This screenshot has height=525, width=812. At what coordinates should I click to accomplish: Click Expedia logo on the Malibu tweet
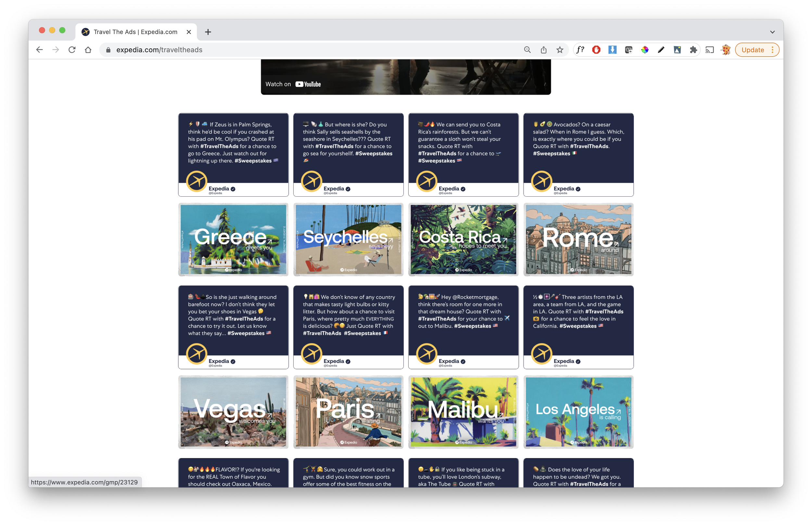[426, 354]
